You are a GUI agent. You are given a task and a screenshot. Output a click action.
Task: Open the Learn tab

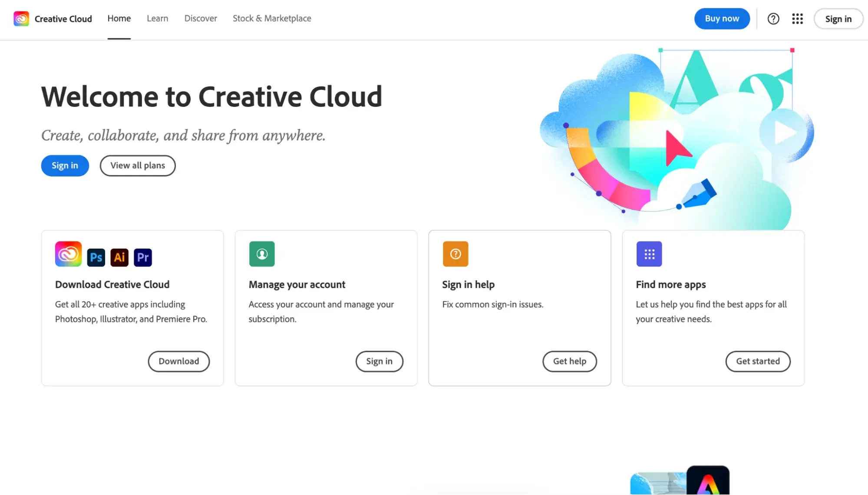tap(157, 18)
